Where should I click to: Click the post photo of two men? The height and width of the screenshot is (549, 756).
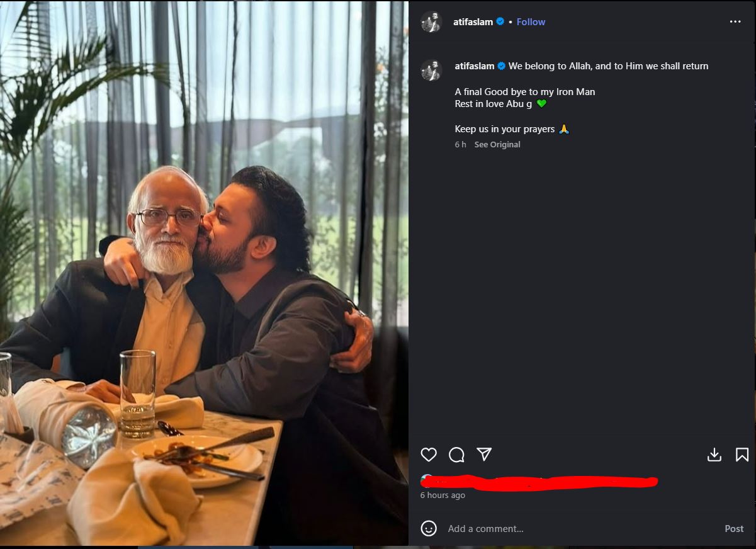[204, 273]
